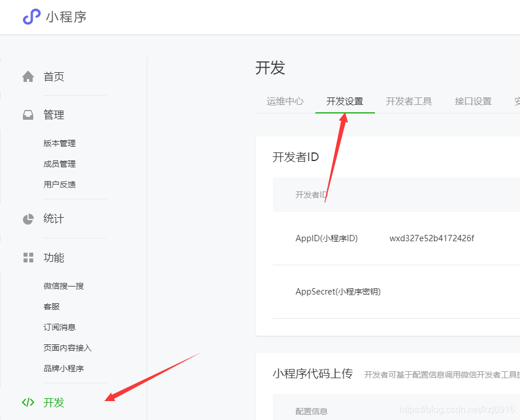
Task: Click the box icon beside 管理
Action: (28, 114)
